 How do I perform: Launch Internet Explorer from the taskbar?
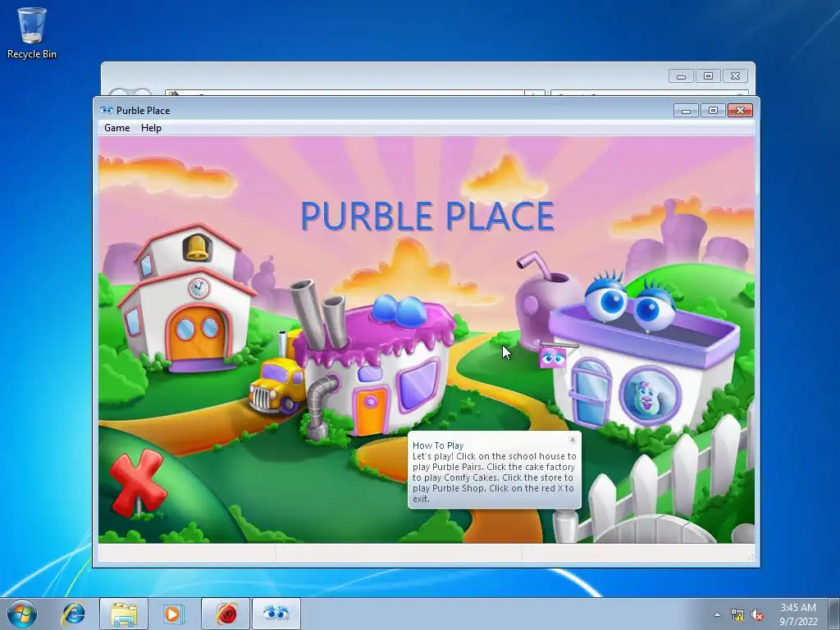tap(74, 614)
